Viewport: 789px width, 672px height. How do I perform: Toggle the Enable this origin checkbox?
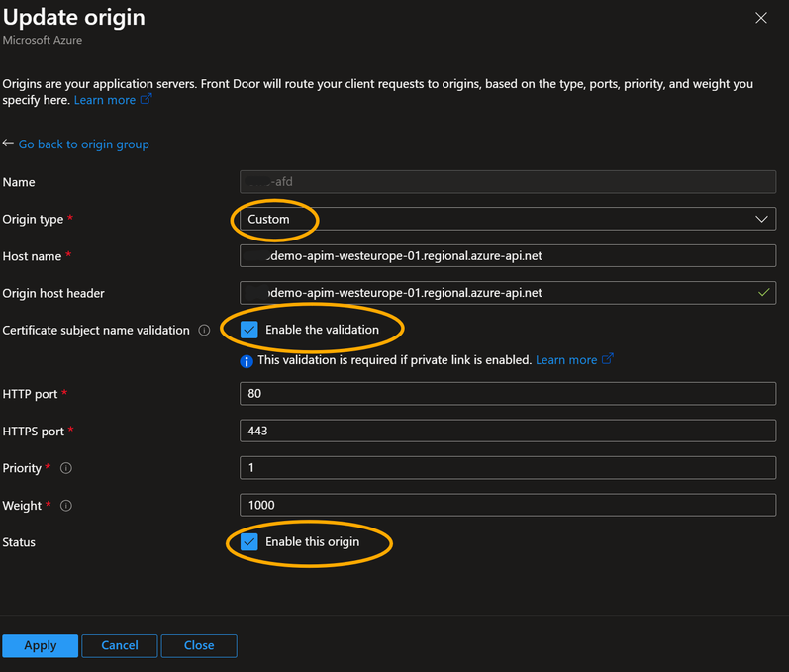tap(249, 542)
